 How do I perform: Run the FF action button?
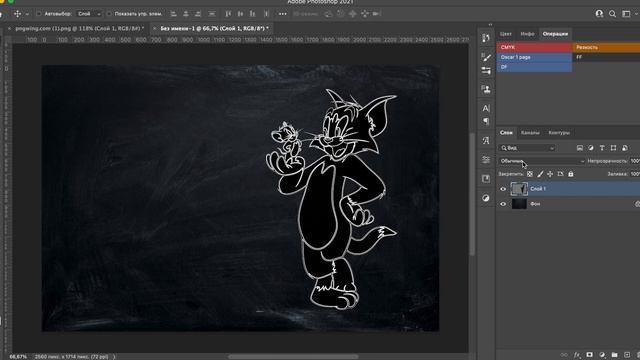pos(606,57)
